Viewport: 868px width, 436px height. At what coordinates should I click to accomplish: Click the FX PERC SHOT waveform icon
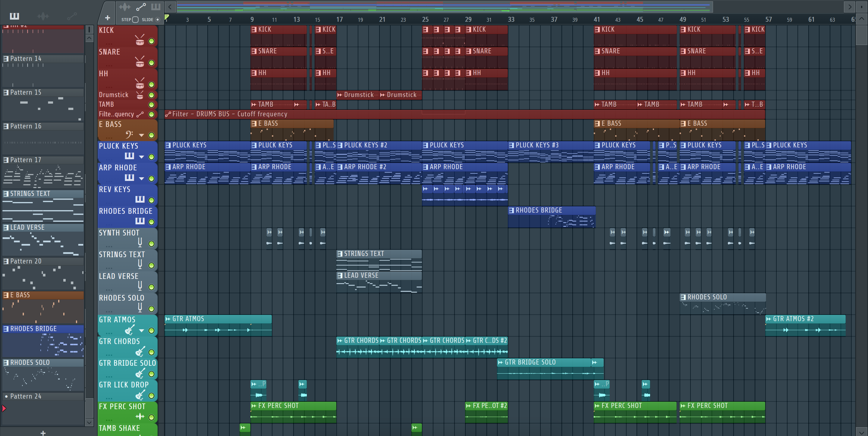140,416
